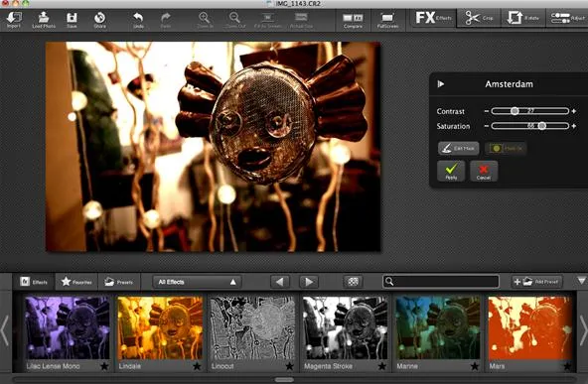Open the All Effects dropdown
The image size is (588, 384).
(x=197, y=282)
